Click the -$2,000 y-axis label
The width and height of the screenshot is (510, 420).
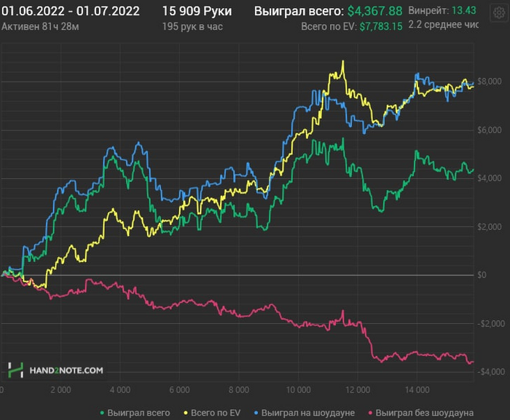tap(491, 324)
